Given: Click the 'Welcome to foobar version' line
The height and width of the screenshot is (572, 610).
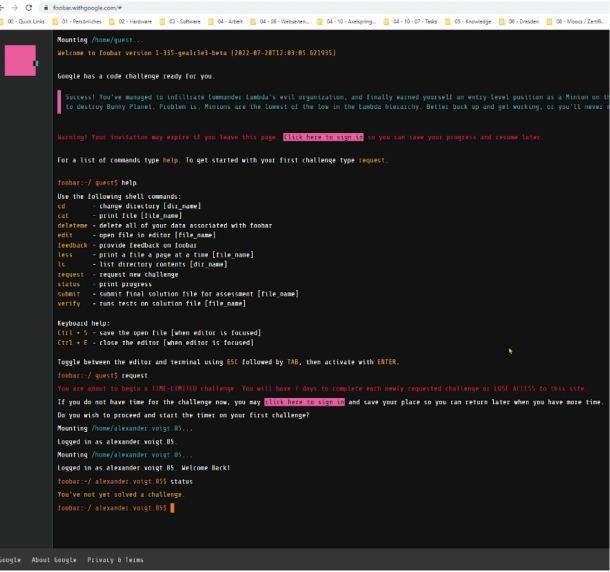Looking at the screenshot, I should point(196,53).
